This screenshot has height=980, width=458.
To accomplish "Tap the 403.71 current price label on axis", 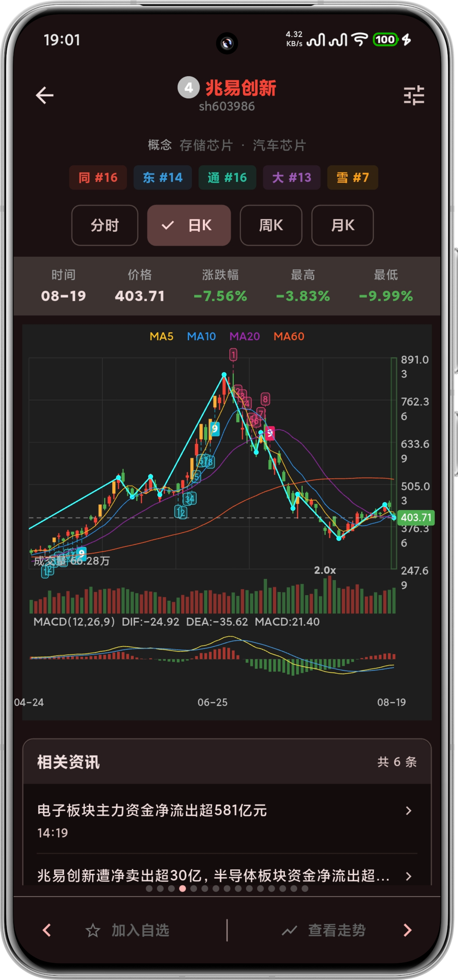I will (x=416, y=517).
